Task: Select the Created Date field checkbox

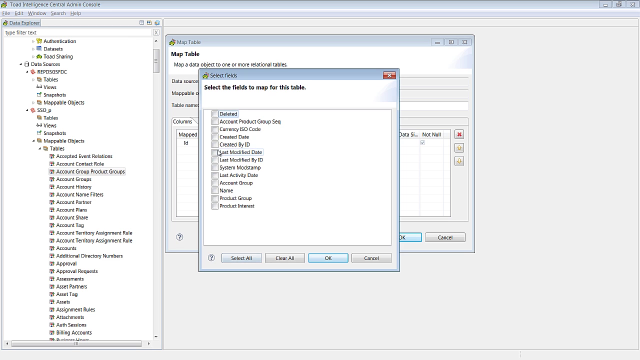Action: [215, 137]
